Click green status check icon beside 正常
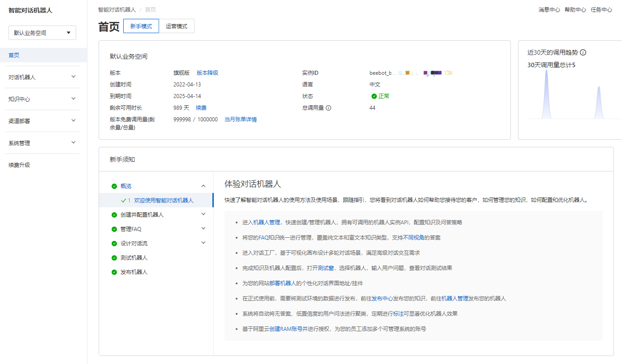The height and width of the screenshot is (364, 622). [x=374, y=96]
